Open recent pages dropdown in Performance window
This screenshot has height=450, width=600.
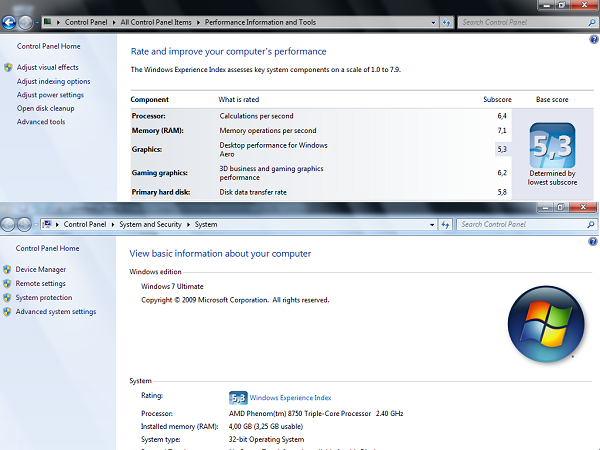(37, 23)
